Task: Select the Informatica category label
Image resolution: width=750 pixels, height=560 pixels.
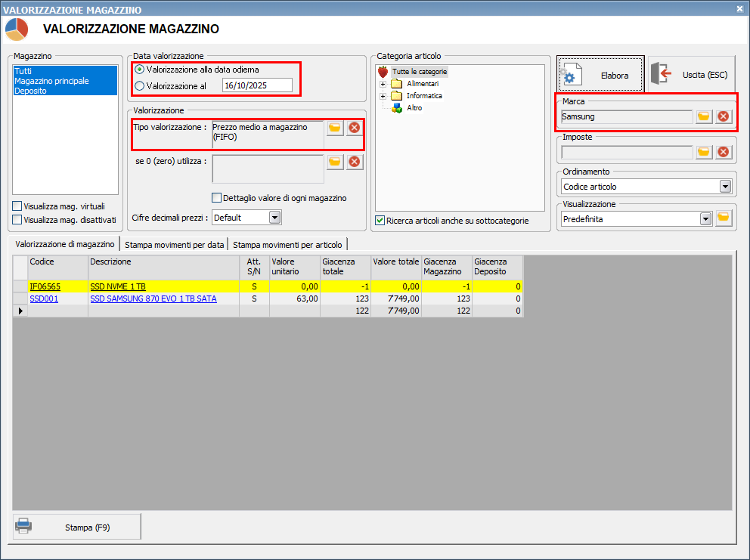Action: [x=424, y=96]
